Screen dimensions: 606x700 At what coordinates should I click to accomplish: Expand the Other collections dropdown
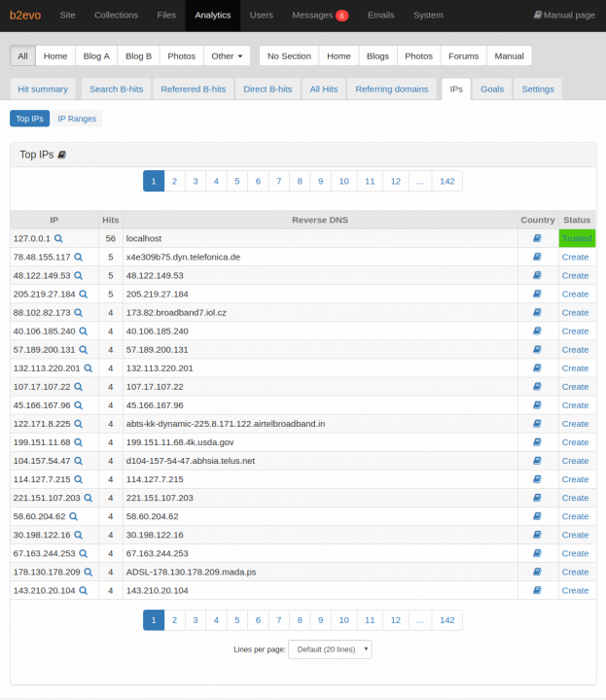click(x=227, y=55)
